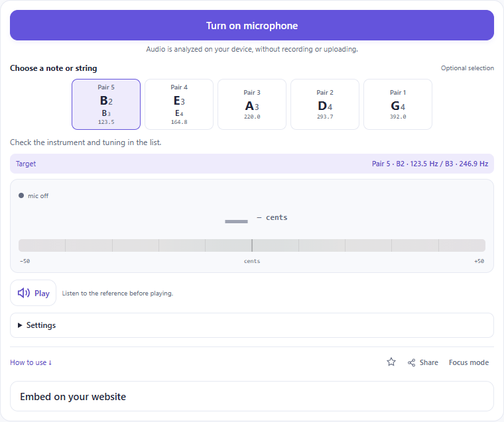Enable Focus mode

pos(469,362)
